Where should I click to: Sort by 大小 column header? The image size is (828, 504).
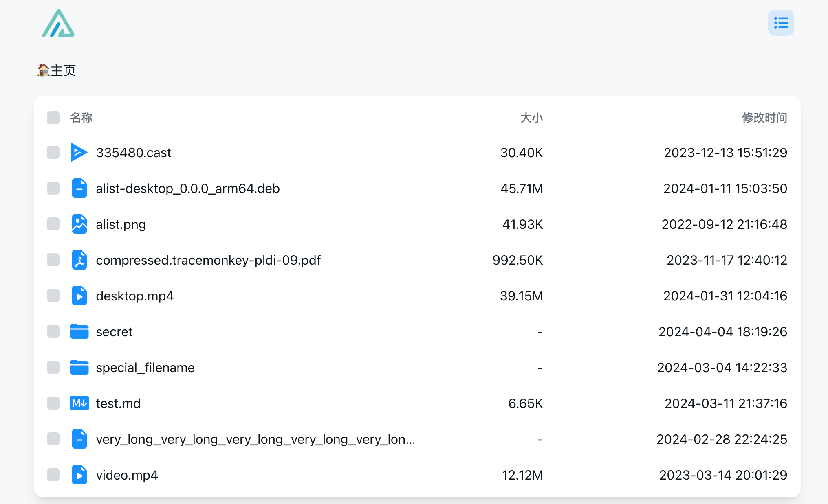[x=531, y=118]
